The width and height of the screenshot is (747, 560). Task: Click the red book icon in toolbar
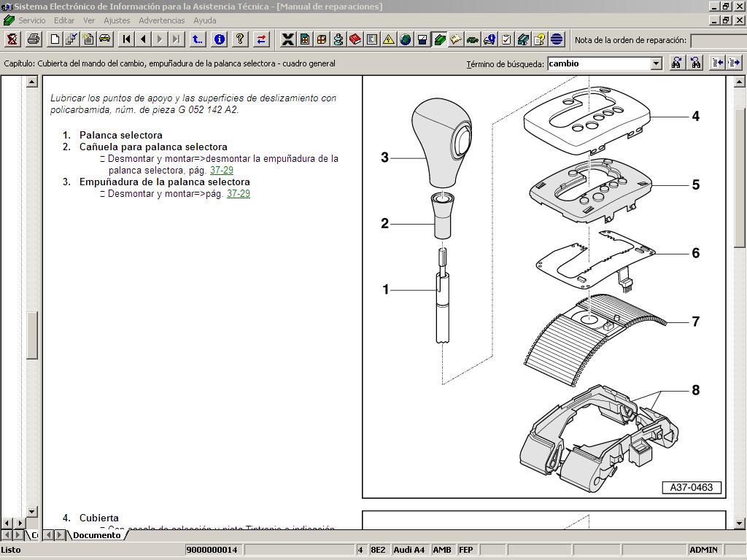[x=355, y=39]
